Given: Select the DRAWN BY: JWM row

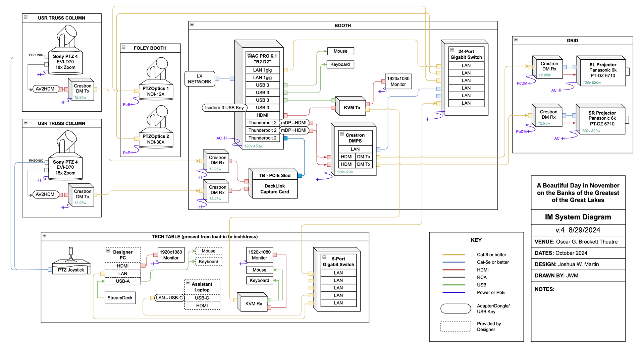Looking at the screenshot, I should (578, 276).
